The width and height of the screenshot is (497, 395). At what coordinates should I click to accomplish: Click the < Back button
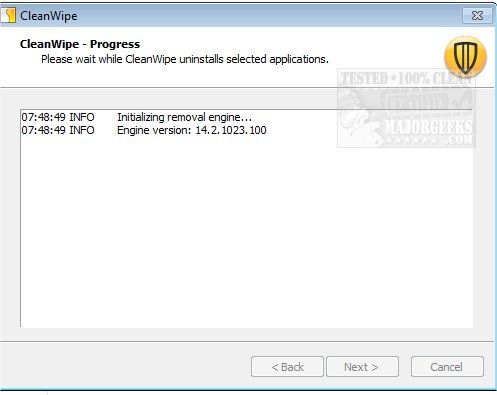point(287,367)
